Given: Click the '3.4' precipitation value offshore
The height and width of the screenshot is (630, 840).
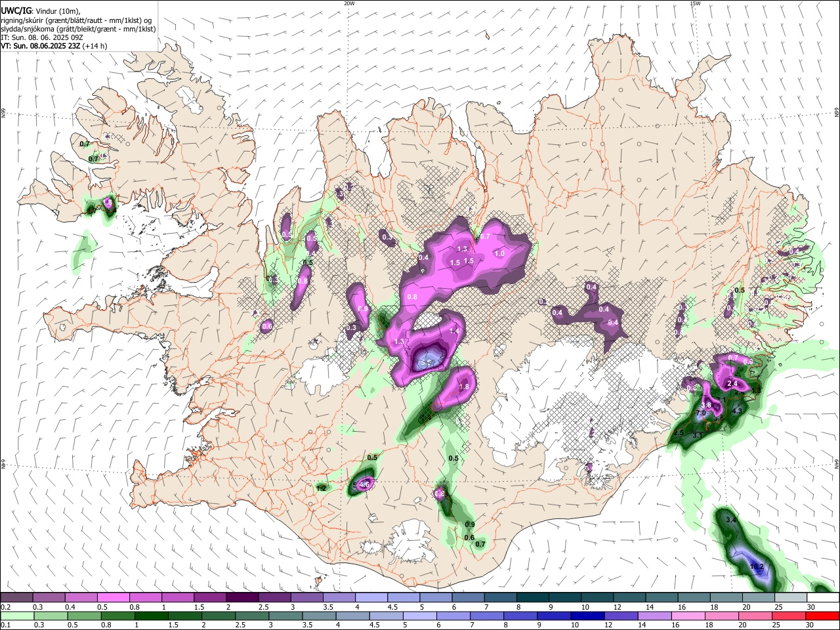Looking at the screenshot, I should pyautogui.click(x=732, y=520).
